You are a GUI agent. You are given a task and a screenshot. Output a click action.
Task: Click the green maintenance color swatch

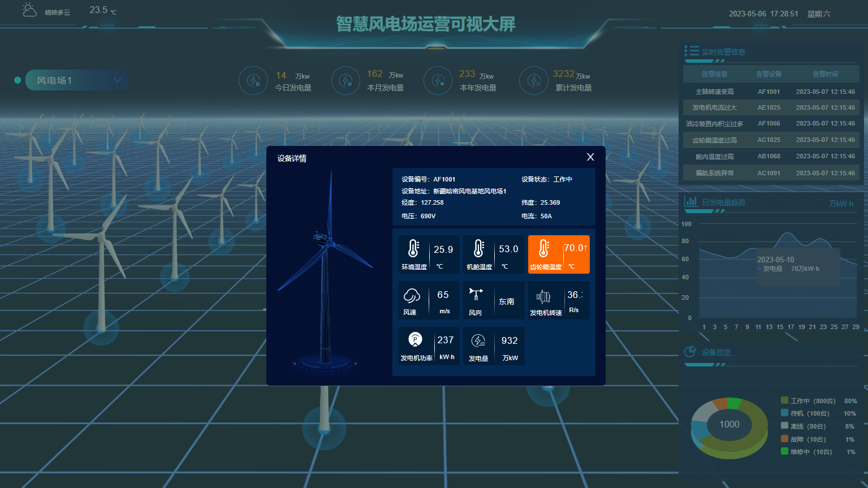click(784, 451)
